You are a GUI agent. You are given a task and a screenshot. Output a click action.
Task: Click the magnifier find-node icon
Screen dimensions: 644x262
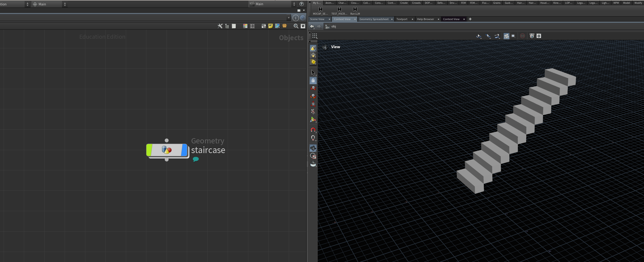click(x=296, y=26)
